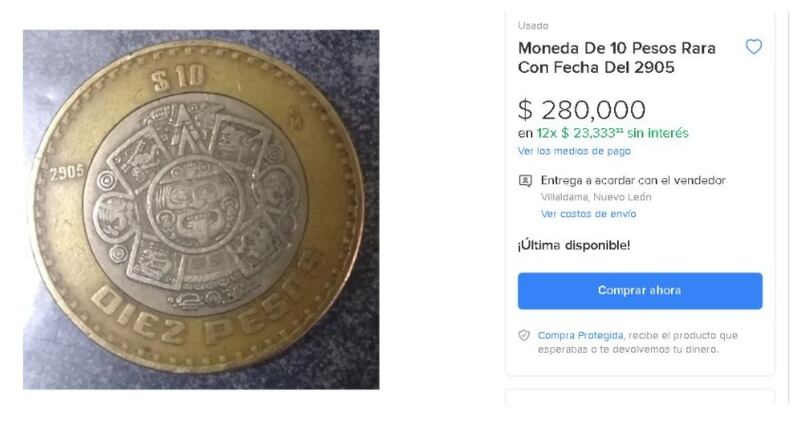
Task: Click the 10 pesos coin product photo
Action: point(201,209)
